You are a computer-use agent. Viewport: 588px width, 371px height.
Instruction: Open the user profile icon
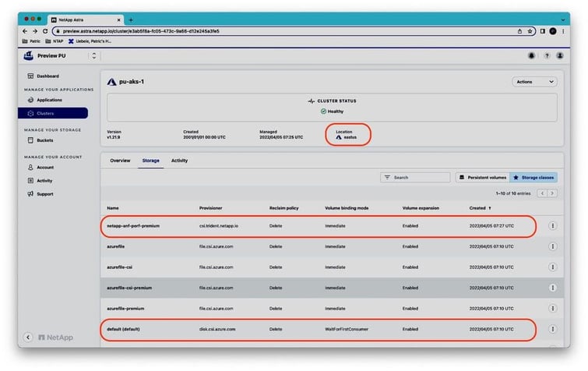click(x=562, y=56)
